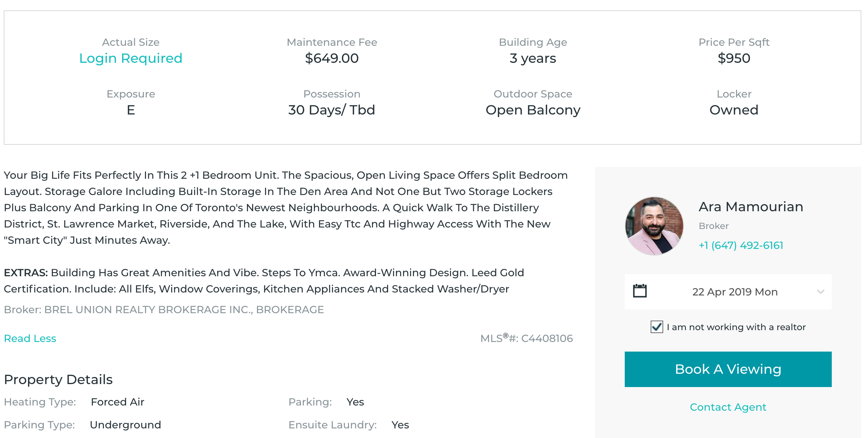Click the 3 years building age value
Screen dimensions: 868x438
tap(533, 58)
